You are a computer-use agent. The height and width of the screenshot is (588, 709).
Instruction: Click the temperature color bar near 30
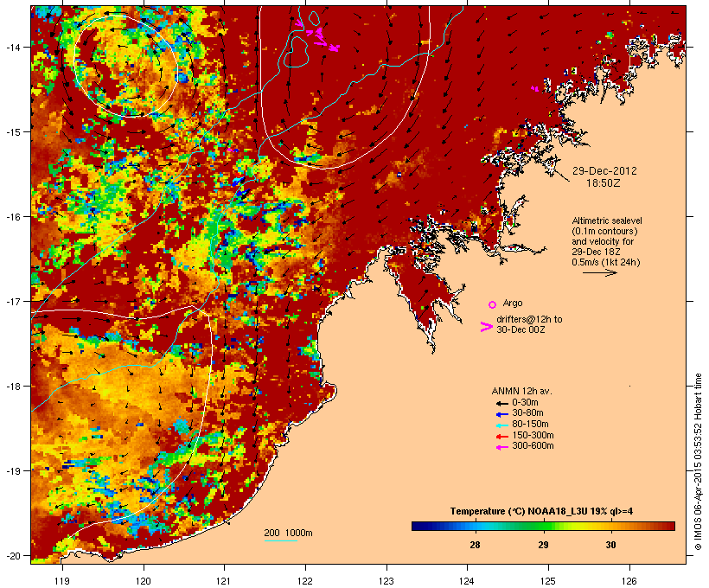coord(610,526)
